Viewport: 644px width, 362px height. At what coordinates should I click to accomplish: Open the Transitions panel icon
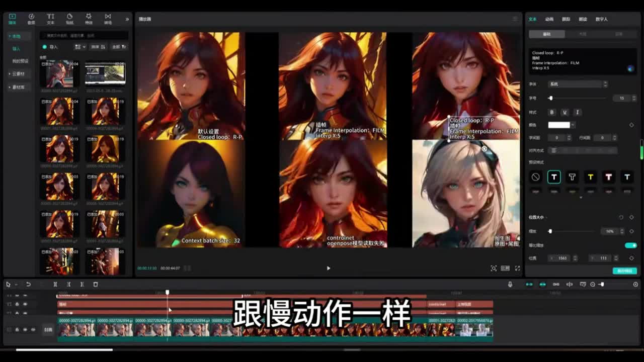click(x=108, y=19)
